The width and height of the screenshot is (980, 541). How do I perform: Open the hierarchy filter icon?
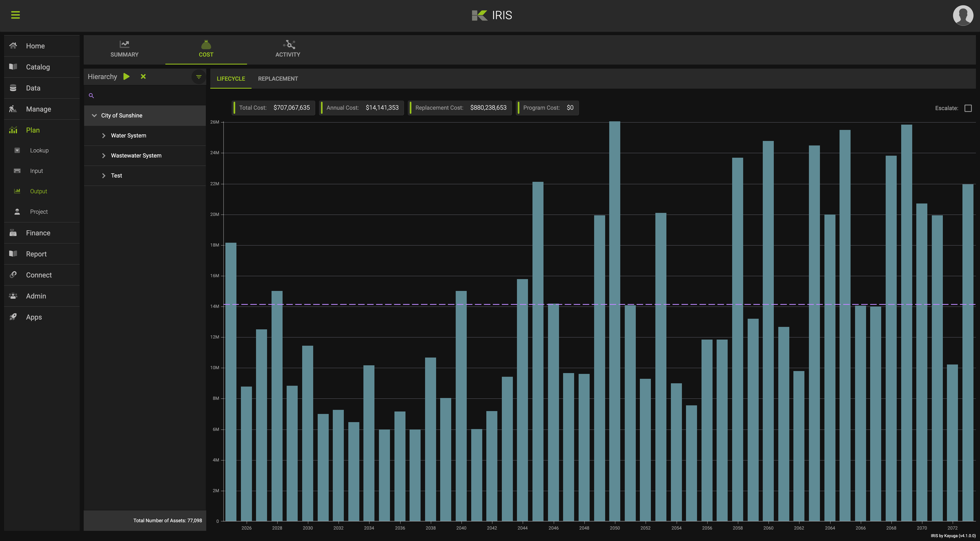tap(199, 77)
